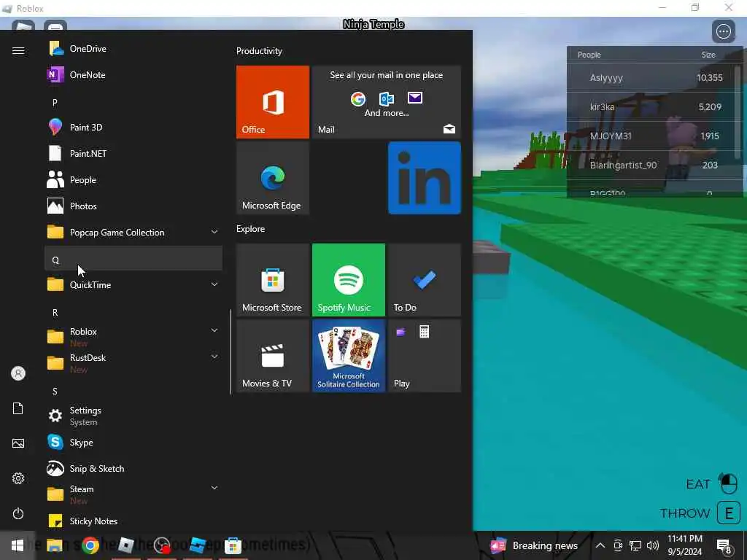Open Movies & TV tile

pyautogui.click(x=273, y=356)
